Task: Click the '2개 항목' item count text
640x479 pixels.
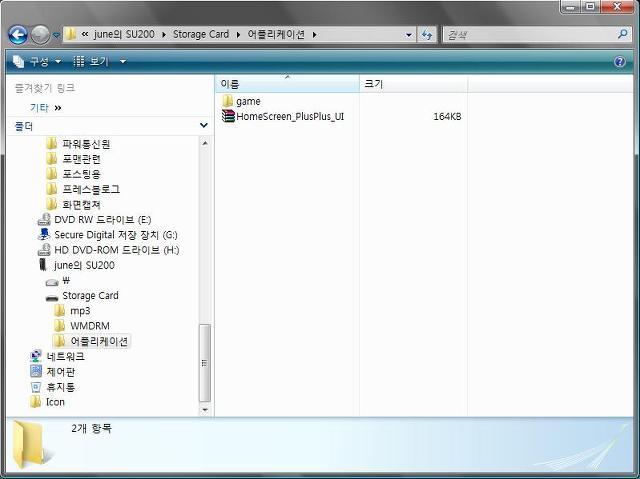Action: [91, 428]
